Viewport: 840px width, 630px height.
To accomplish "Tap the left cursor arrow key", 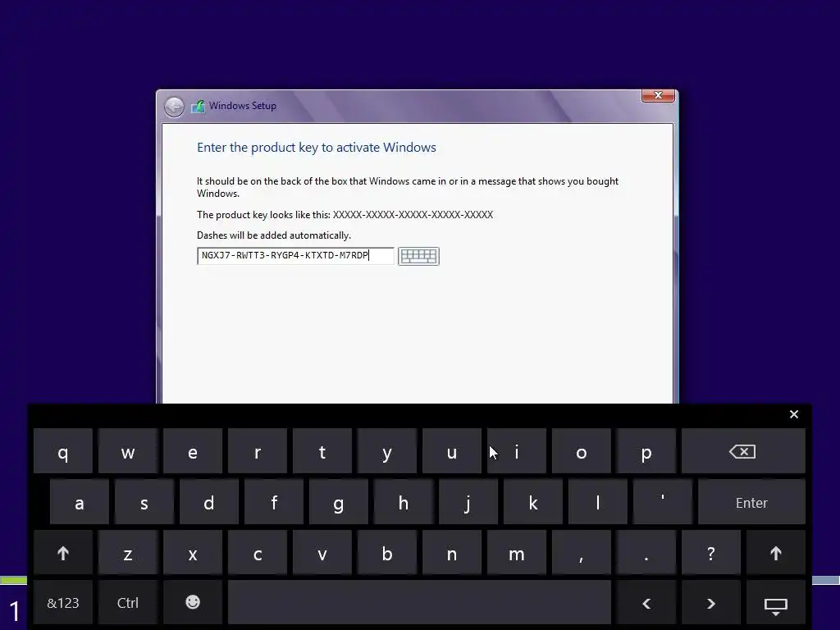I will click(x=646, y=603).
